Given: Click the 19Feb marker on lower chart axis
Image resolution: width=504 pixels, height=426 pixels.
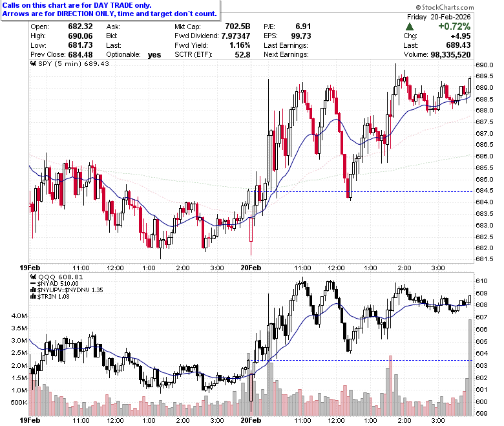Looking at the screenshot, I should (30, 420).
